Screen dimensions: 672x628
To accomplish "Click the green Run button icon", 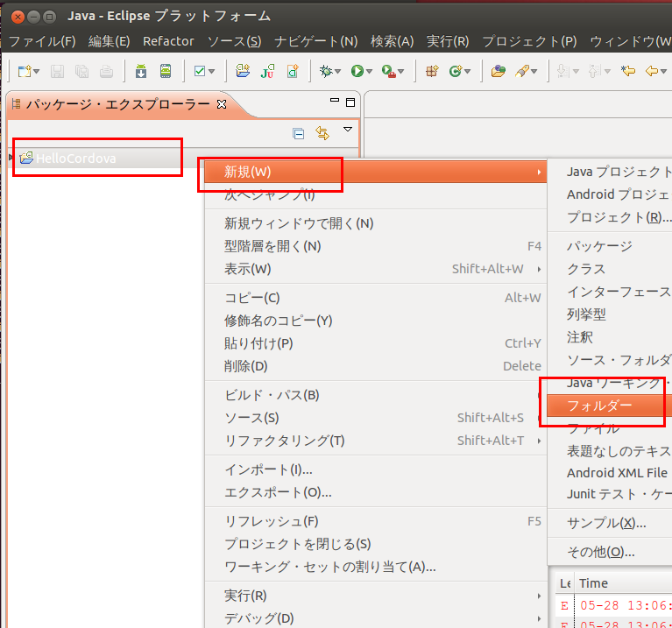I will click(x=357, y=71).
